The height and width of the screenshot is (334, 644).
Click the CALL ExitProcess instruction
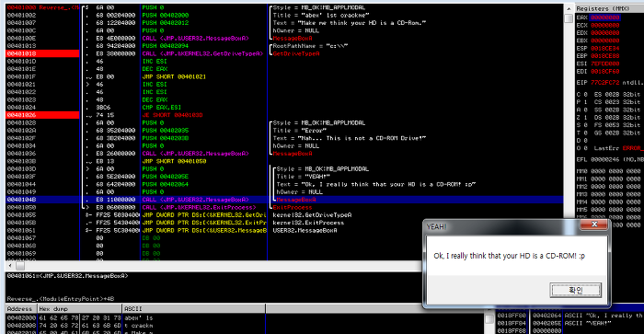point(200,207)
